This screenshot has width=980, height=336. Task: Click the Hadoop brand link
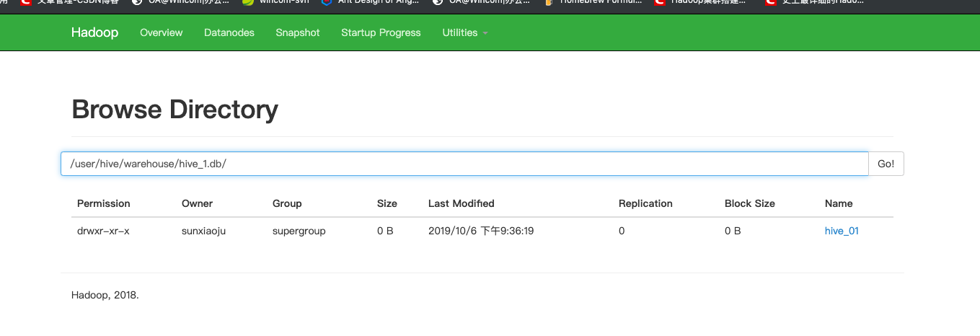(x=94, y=32)
